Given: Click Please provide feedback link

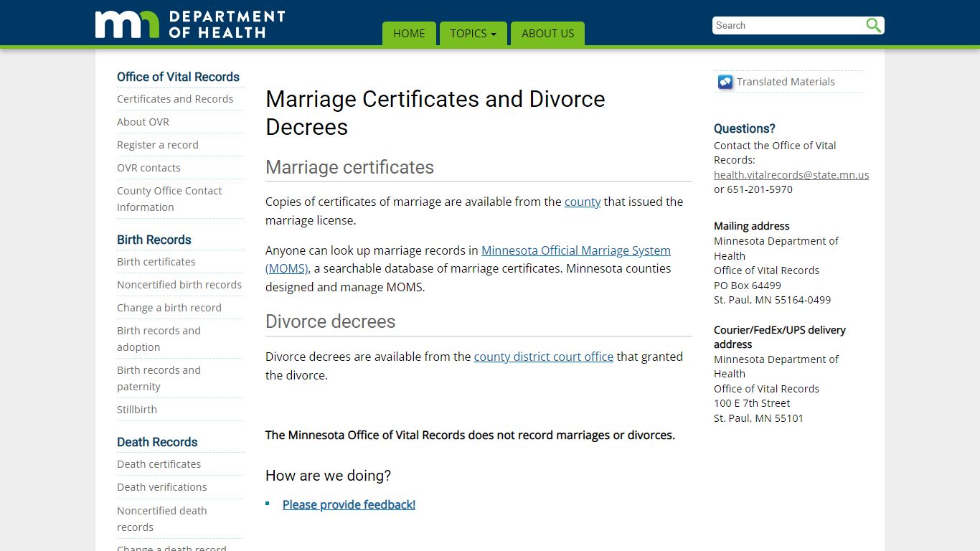Looking at the screenshot, I should click(349, 504).
